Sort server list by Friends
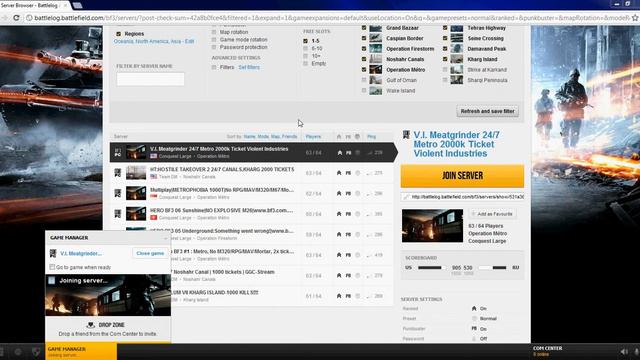 289,137
